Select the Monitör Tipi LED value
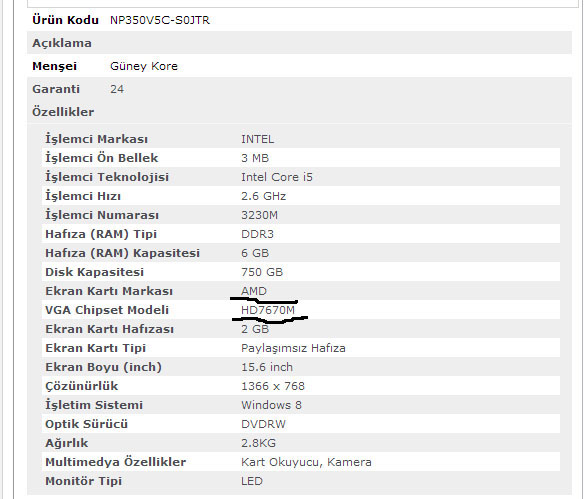 tap(252, 481)
